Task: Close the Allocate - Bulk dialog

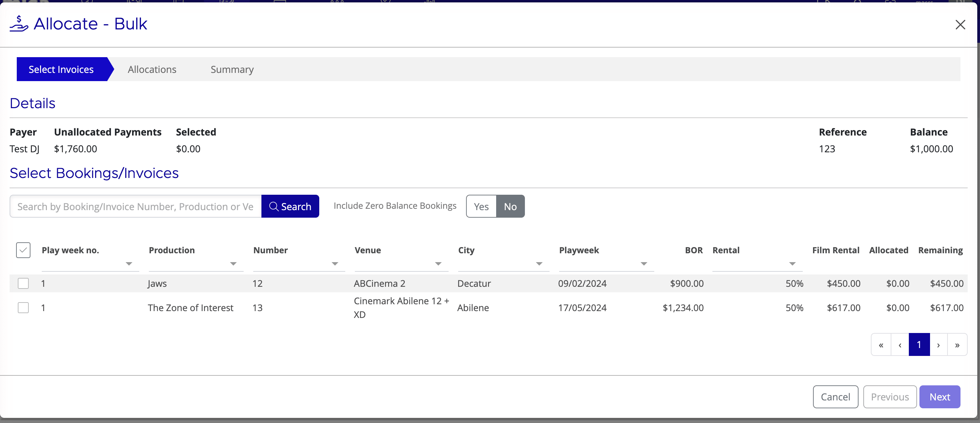Action: click(960, 25)
